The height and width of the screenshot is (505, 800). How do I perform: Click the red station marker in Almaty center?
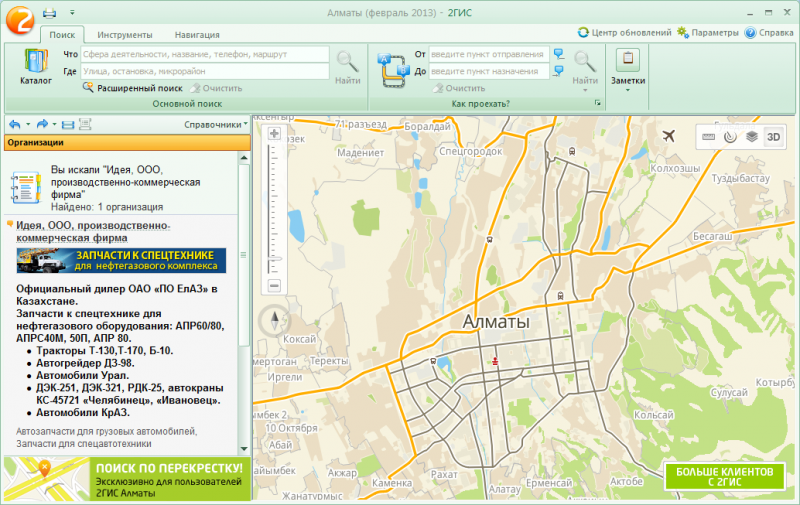coord(495,361)
